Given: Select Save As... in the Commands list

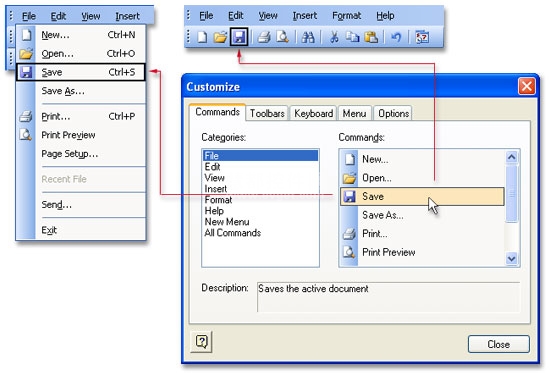Looking at the screenshot, I should 422,215.
